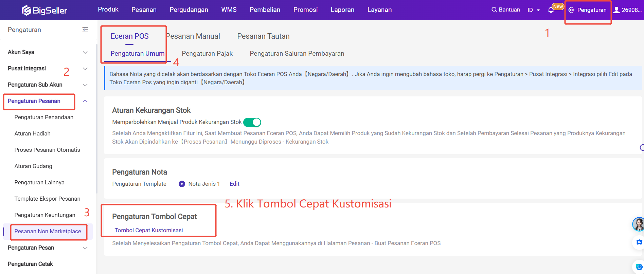Click the Bantuan search icon
The height and width of the screenshot is (274, 644).
pos(494,10)
